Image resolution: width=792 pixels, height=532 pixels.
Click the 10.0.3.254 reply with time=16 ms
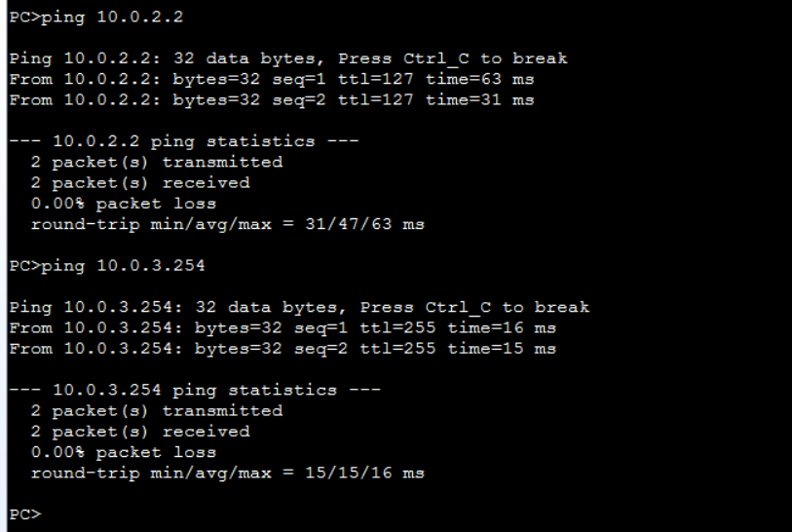point(282,327)
